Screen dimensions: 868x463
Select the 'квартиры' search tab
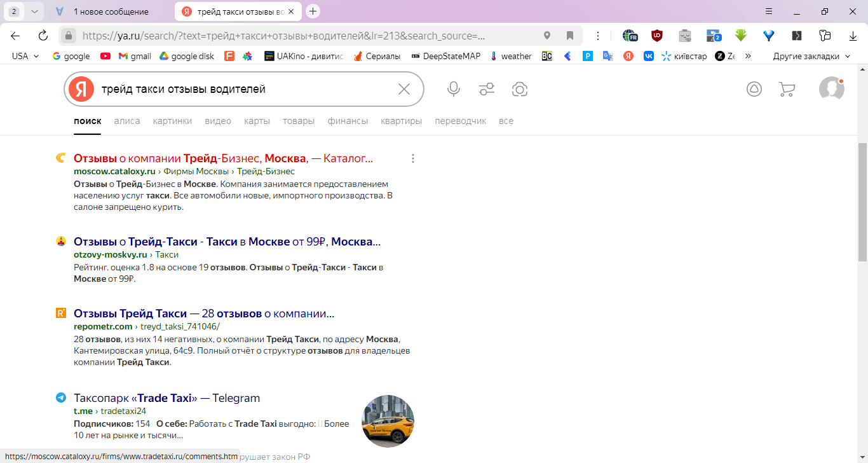[x=402, y=121]
